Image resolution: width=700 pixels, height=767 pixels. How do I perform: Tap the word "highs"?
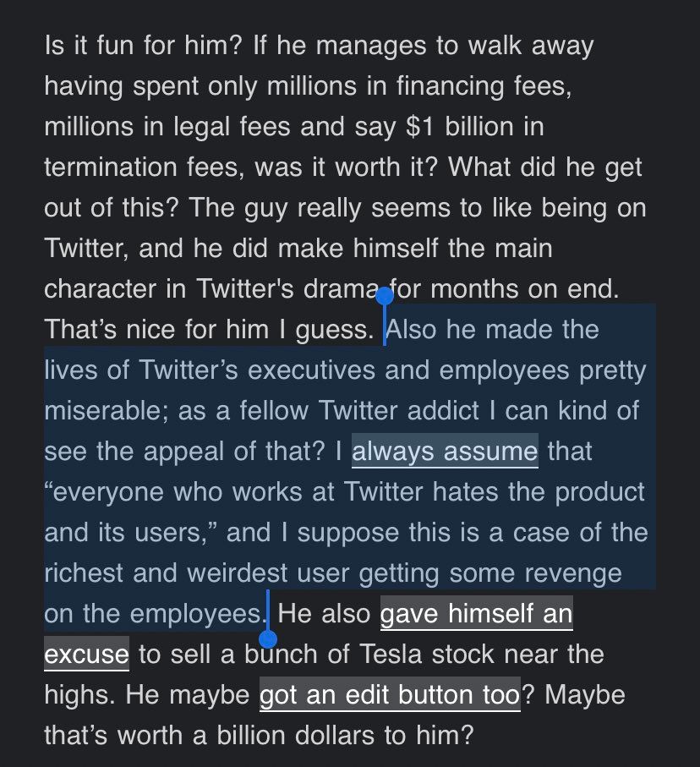click(x=80, y=695)
